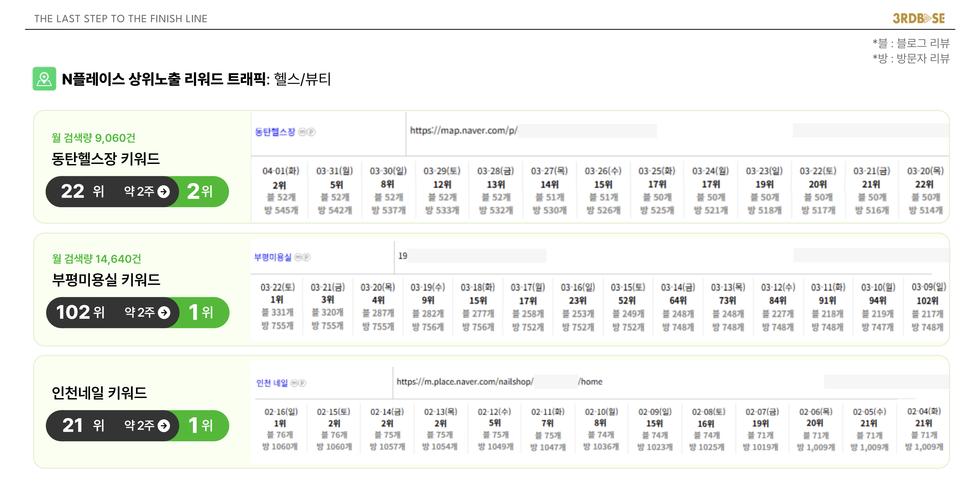Select the 03-31(월) date cell
This screenshot has height=487, width=980.
pos(335,171)
